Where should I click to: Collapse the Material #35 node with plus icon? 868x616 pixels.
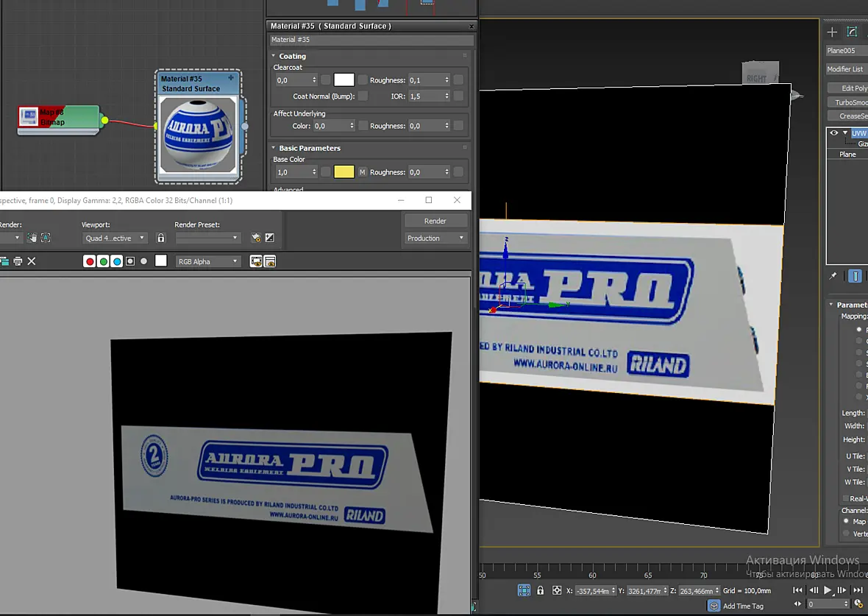231,78
